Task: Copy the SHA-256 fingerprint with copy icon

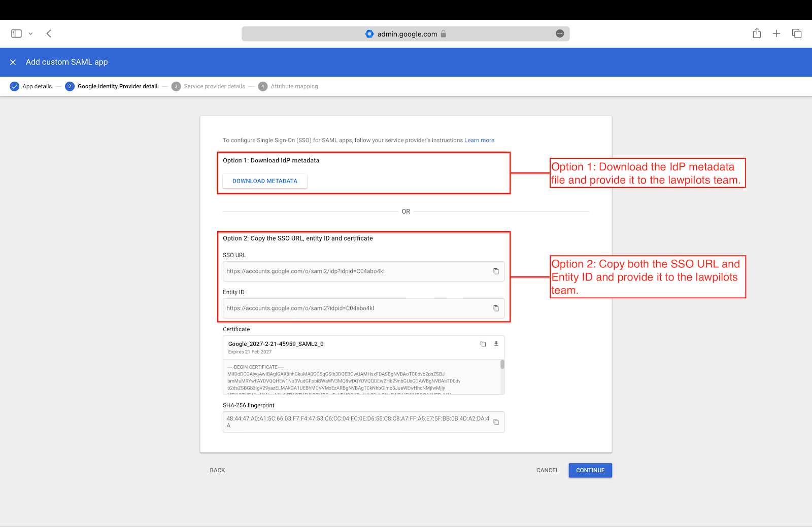Action: (496, 422)
